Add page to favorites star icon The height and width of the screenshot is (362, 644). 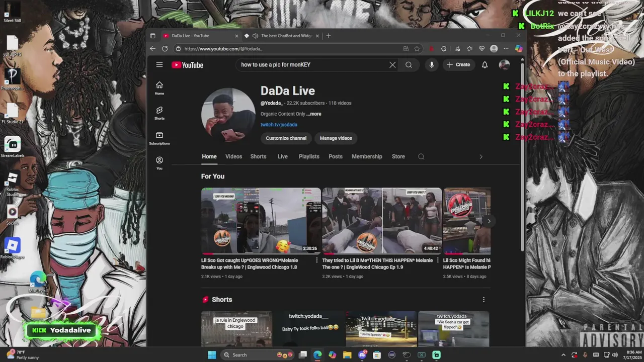(417, 49)
